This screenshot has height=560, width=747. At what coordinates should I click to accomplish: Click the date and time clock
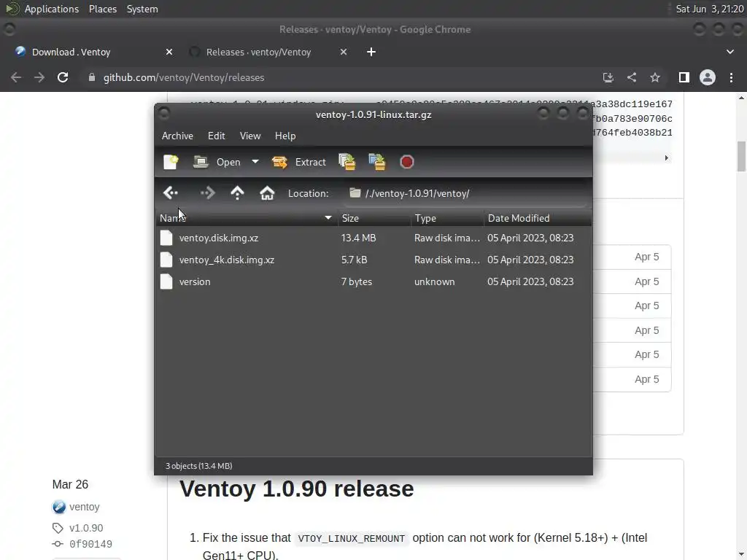pyautogui.click(x=709, y=9)
